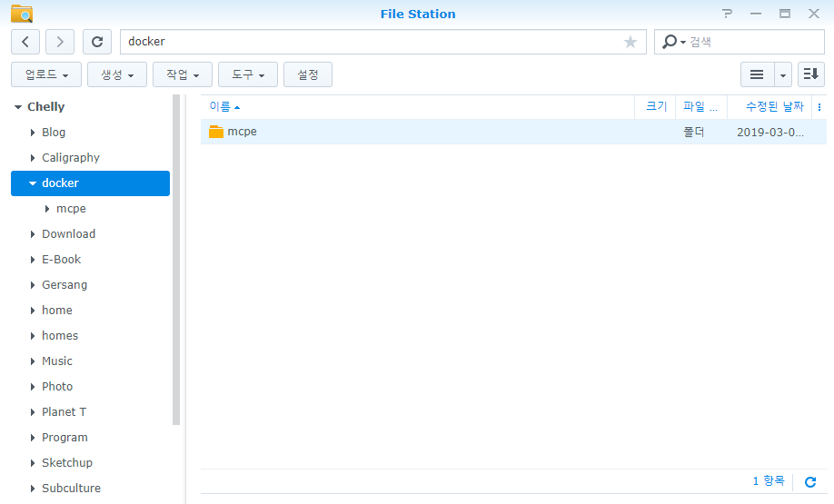This screenshot has width=834, height=504.
Task: Sort by 이름 column header
Action: tap(418, 107)
